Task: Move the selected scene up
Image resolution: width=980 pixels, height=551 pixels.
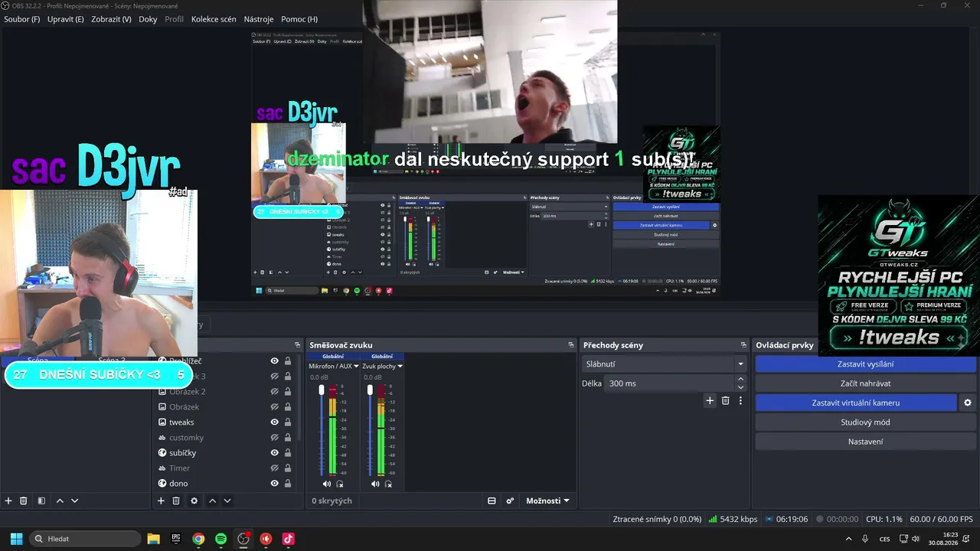Action: point(60,500)
